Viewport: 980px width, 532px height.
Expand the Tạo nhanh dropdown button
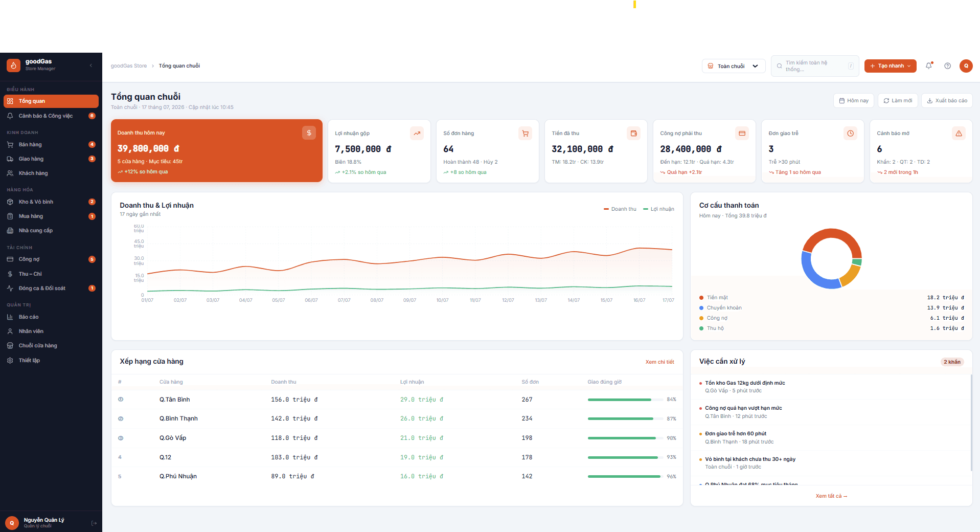[x=890, y=66]
